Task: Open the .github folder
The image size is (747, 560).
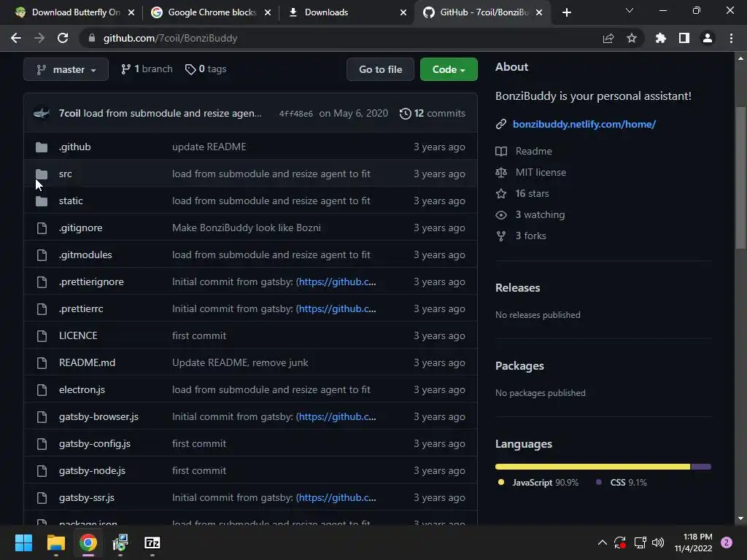Action: 75,147
